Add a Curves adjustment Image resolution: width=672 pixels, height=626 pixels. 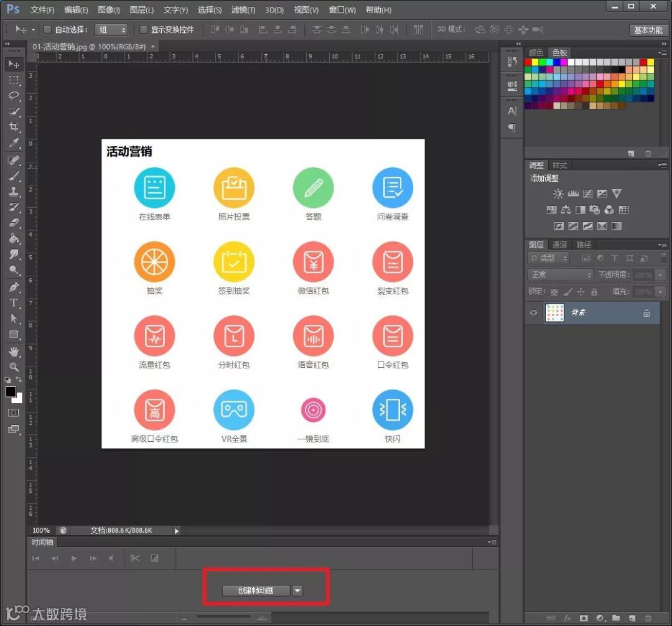(x=587, y=194)
